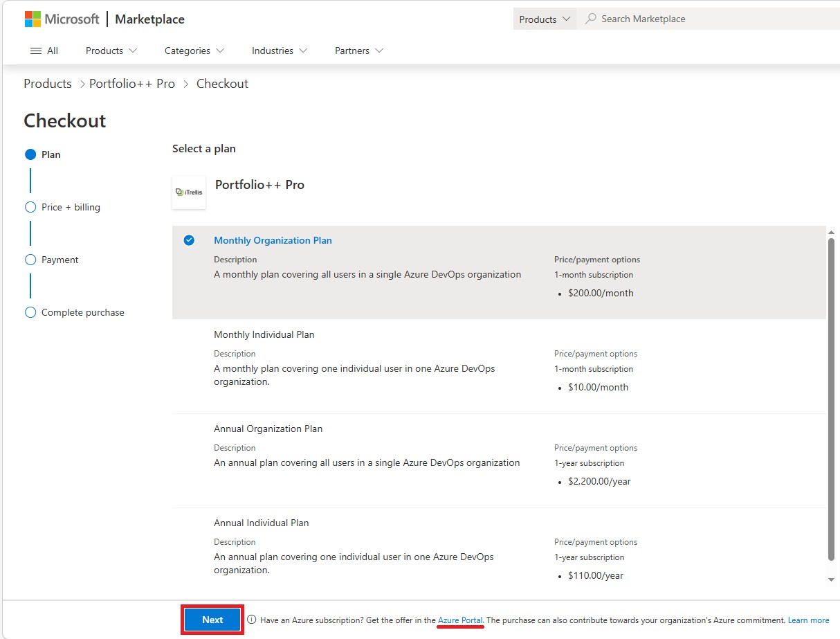Click the $2,200.00/year price
The image size is (840, 639).
coord(599,481)
